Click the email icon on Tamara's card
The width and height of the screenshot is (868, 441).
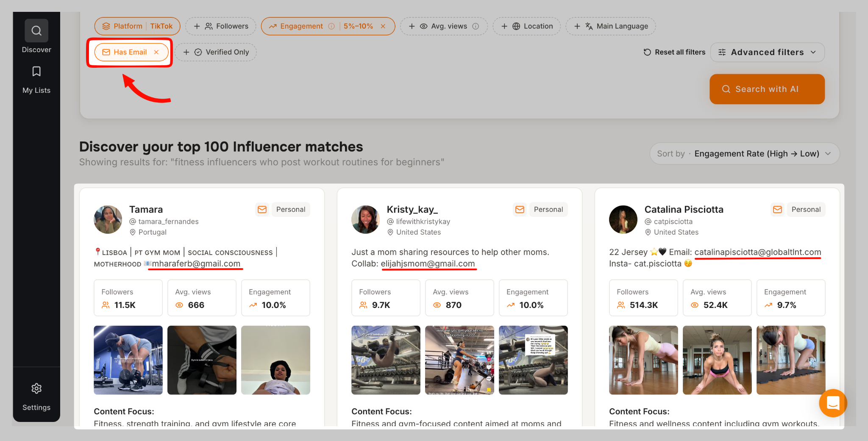pyautogui.click(x=262, y=209)
